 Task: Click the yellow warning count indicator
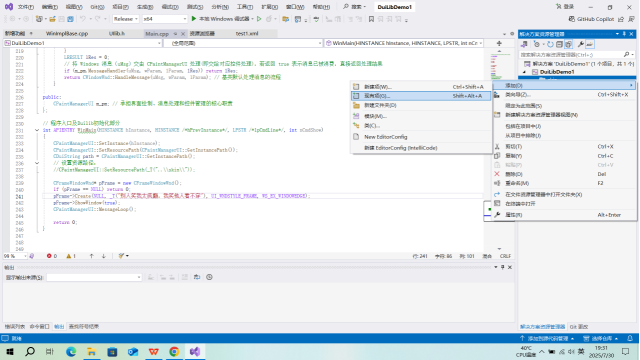(71, 256)
